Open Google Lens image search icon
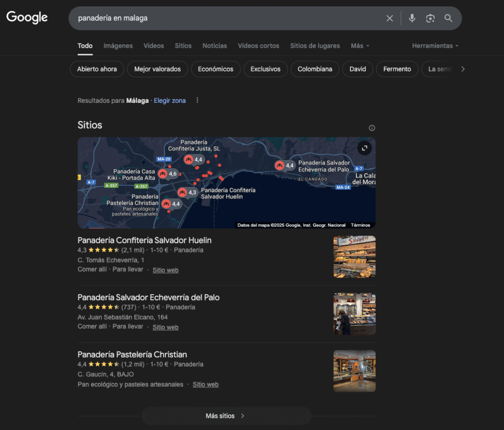 coord(430,18)
